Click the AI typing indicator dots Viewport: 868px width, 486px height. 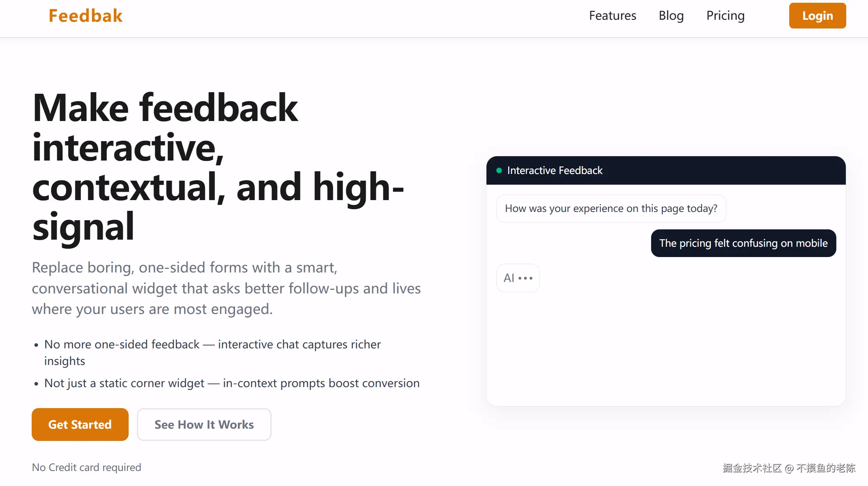(526, 278)
